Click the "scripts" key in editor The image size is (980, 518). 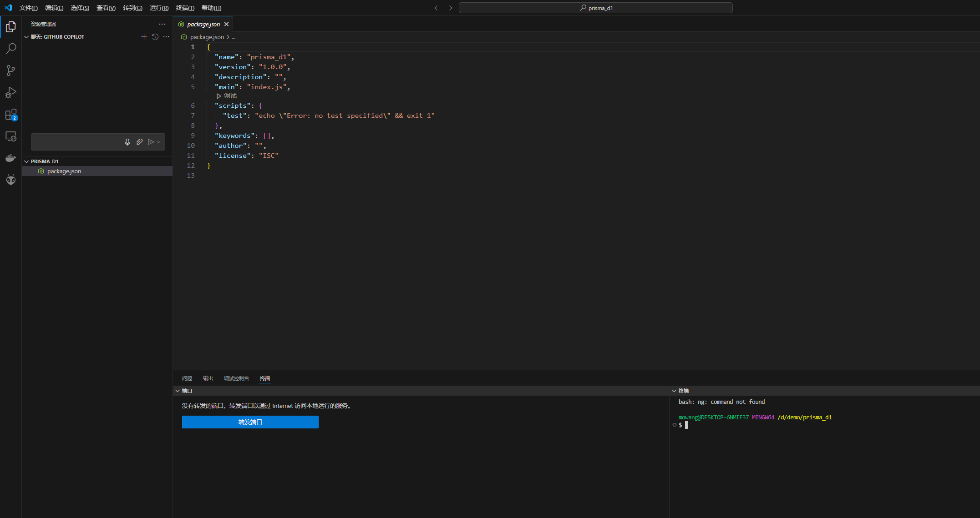[233, 106]
